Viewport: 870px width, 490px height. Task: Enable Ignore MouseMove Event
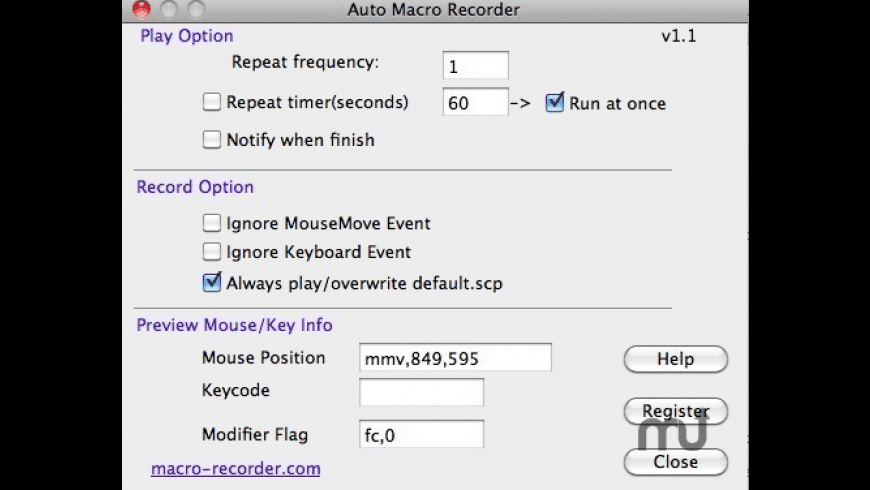tap(211, 223)
